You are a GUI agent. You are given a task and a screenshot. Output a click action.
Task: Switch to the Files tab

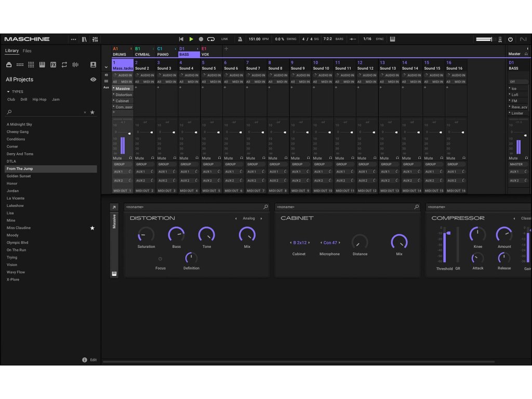[x=27, y=51]
